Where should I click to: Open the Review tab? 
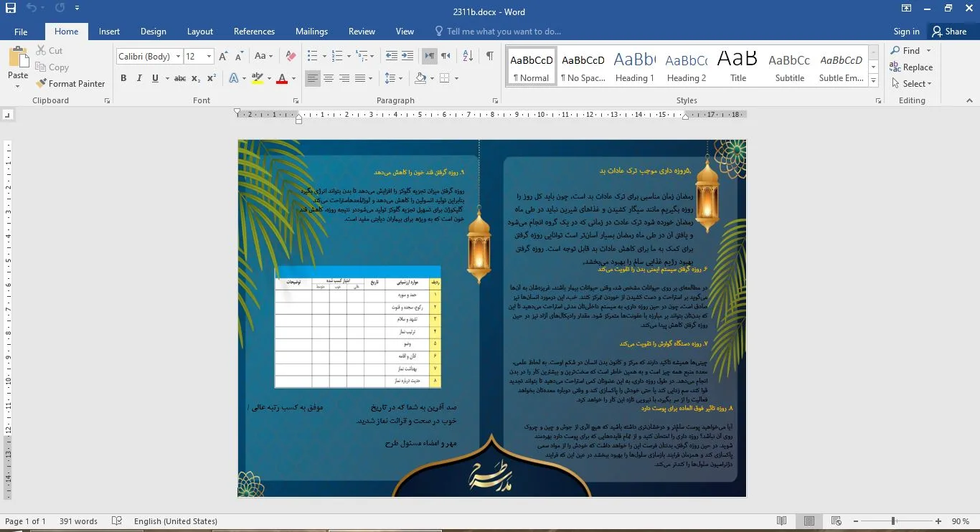click(362, 32)
